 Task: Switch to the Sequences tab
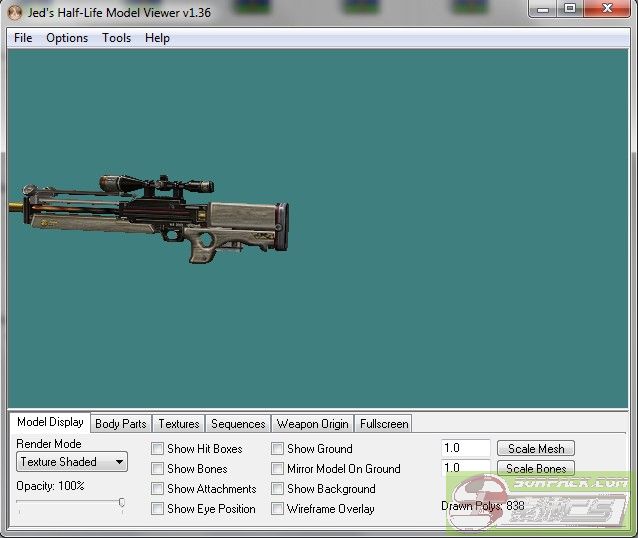click(238, 424)
